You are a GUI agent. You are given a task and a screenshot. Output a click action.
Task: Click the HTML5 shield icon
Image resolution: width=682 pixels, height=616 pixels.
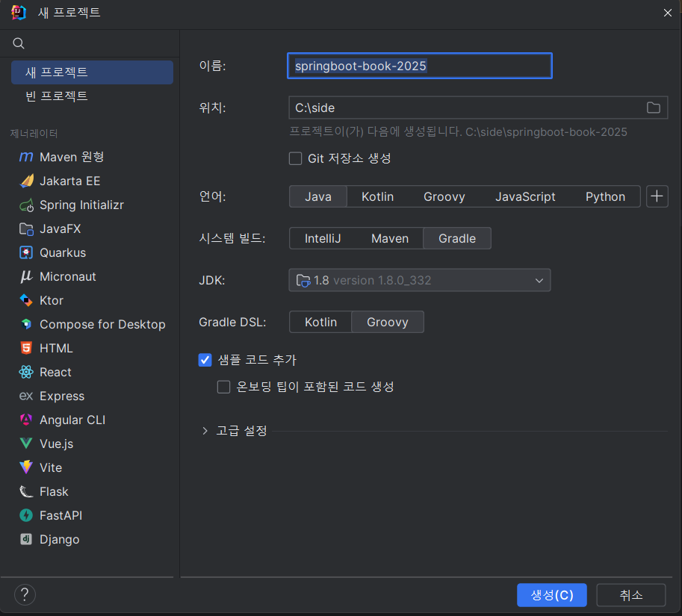pyautogui.click(x=26, y=348)
